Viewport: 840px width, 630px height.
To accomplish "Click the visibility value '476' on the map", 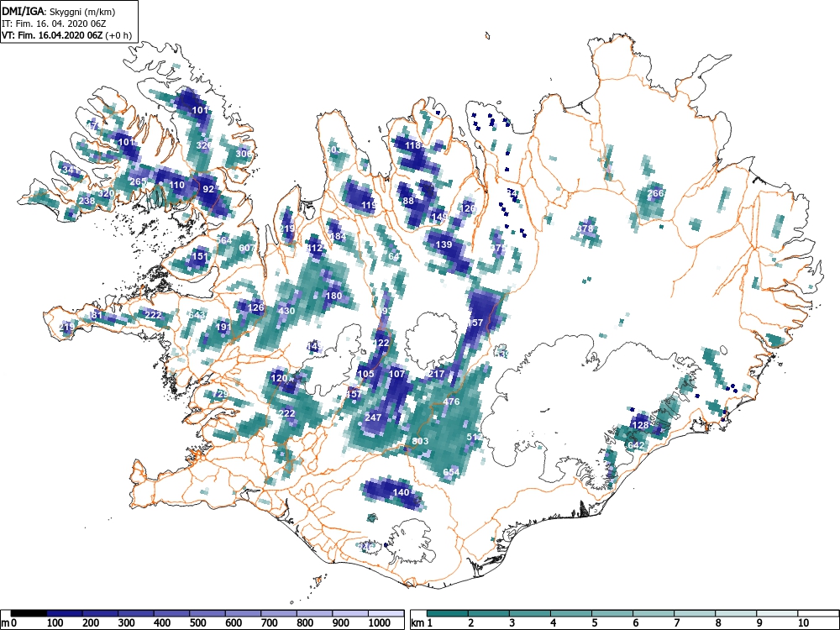I will click(x=451, y=402).
